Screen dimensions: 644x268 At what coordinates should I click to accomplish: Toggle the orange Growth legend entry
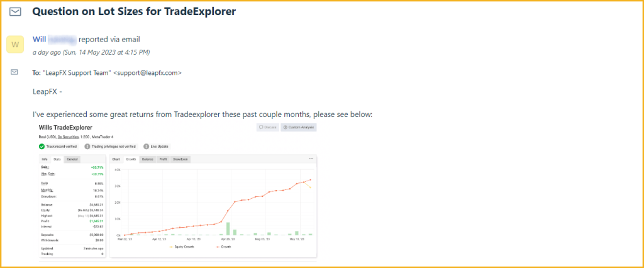point(223,247)
